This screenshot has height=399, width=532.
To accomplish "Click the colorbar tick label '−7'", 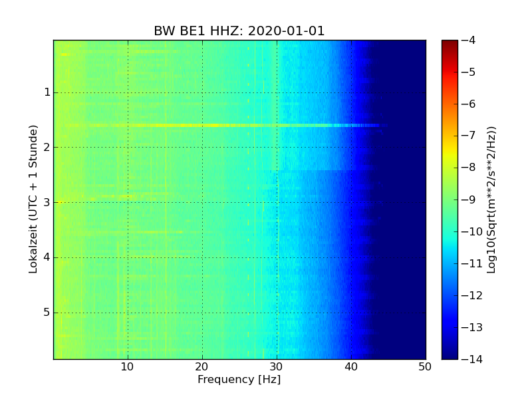I will coord(469,136).
